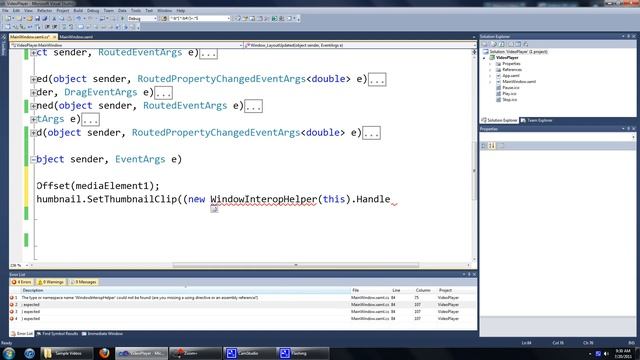640x360 pixels.
Task: Click the Cut toolbar icon
Action: click(54, 18)
